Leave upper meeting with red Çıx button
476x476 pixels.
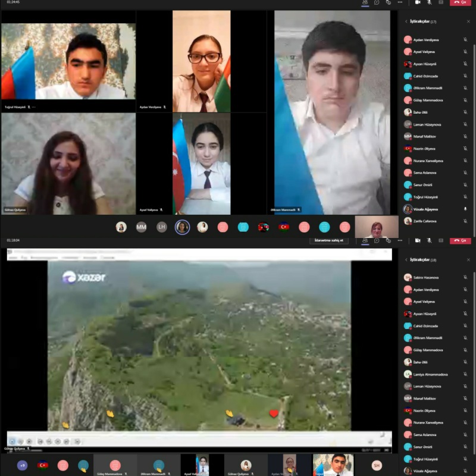click(460, 2)
